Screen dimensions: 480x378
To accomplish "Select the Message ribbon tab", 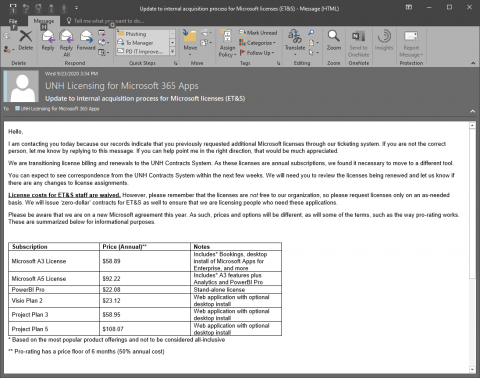I will [44, 21].
